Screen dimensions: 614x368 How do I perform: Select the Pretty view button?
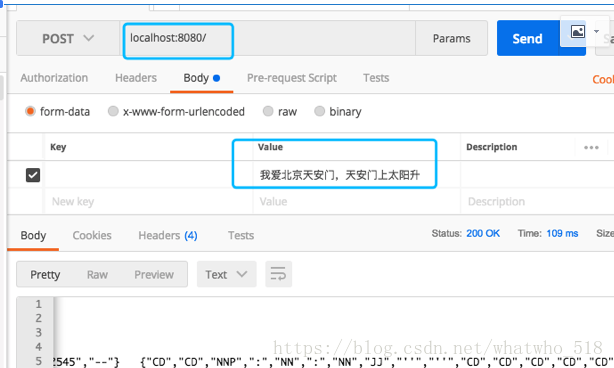[x=45, y=274]
